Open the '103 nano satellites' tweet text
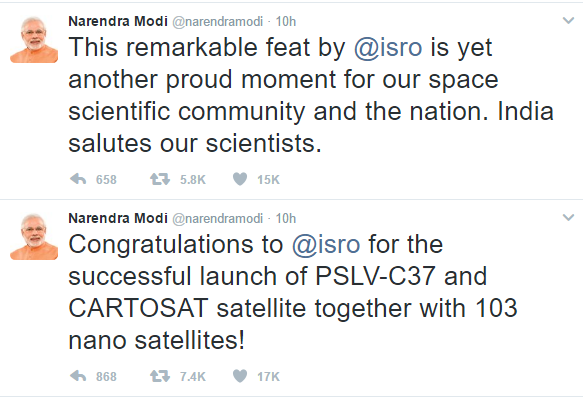Screen dimensions: 583x404 tap(293, 292)
